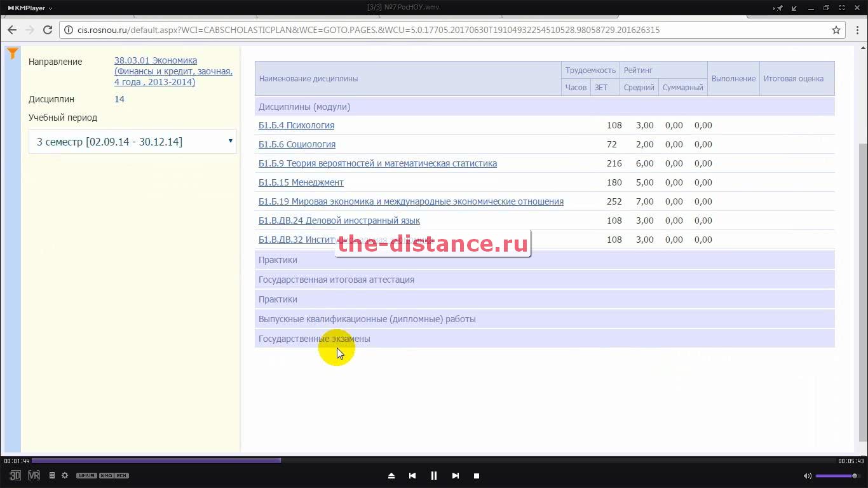Viewport: 868px width, 488px height.
Task: Skip to the next track
Action: tap(455, 475)
